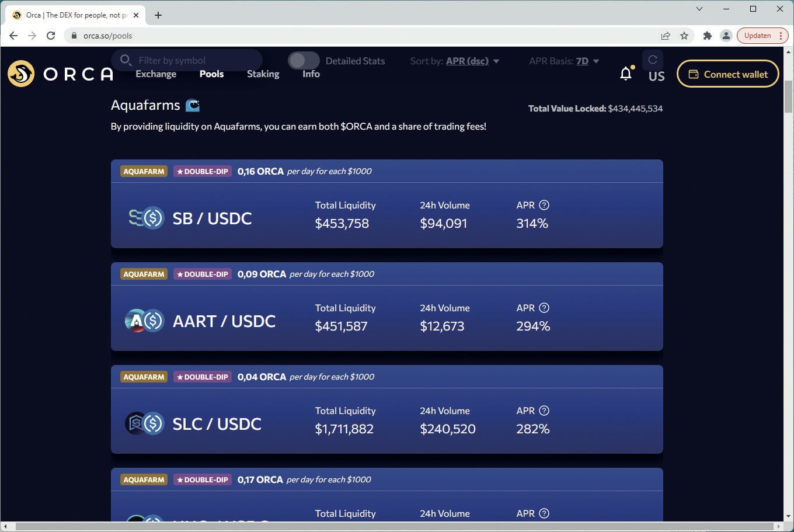Switch to the Orca browser tab
The image size is (794, 532).
click(x=75, y=15)
